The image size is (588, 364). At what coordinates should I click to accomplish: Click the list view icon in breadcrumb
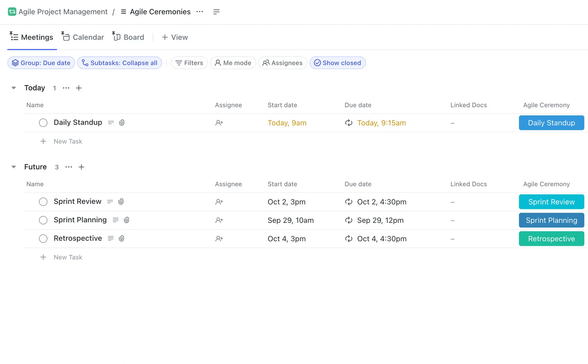coord(123,11)
